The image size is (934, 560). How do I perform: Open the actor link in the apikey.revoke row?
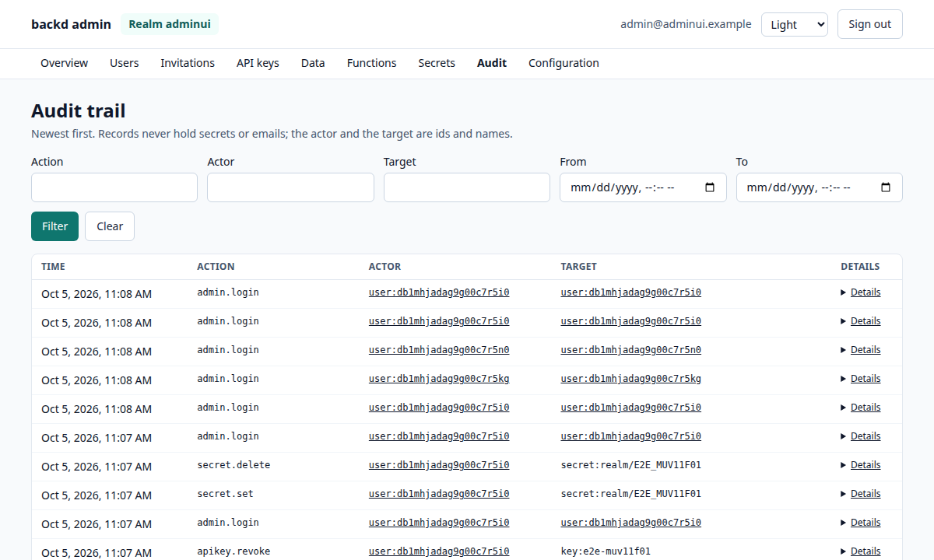(439, 551)
